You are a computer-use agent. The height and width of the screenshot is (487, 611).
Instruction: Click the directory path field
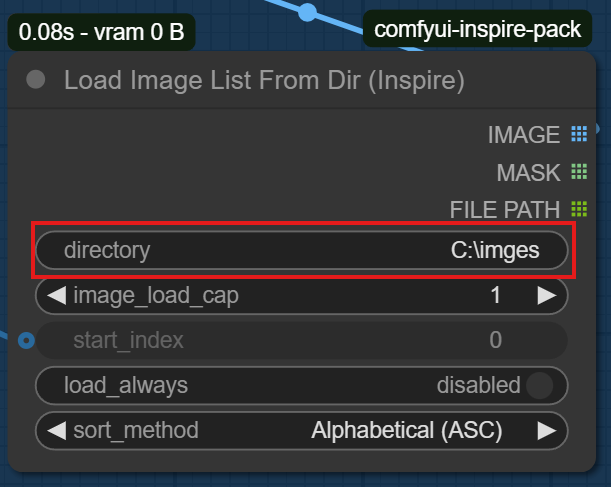301,251
